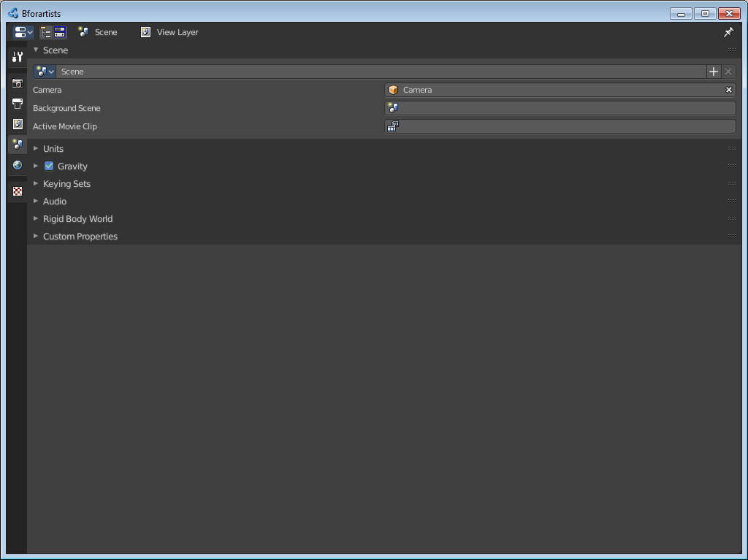Screen dimensions: 748x560
Task: Open the Active Movie Clip selector field
Action: (x=560, y=126)
